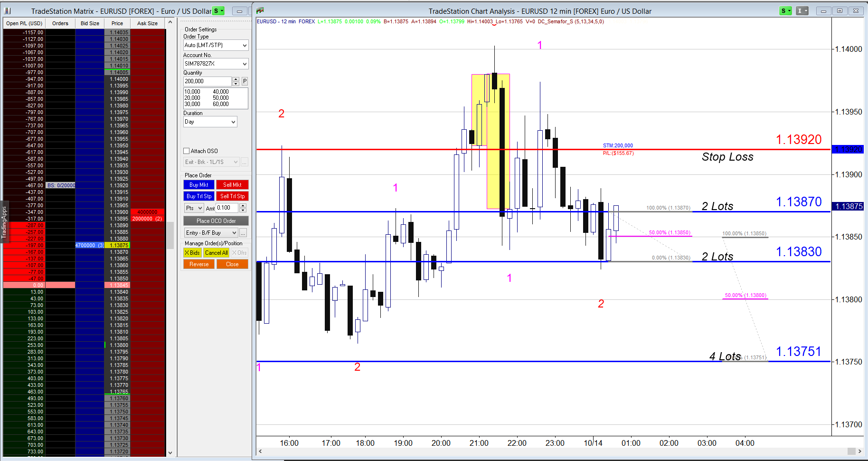Open the Pts trailing unit dropdown
Screen dimensions: 868x461
pyautogui.click(x=194, y=208)
